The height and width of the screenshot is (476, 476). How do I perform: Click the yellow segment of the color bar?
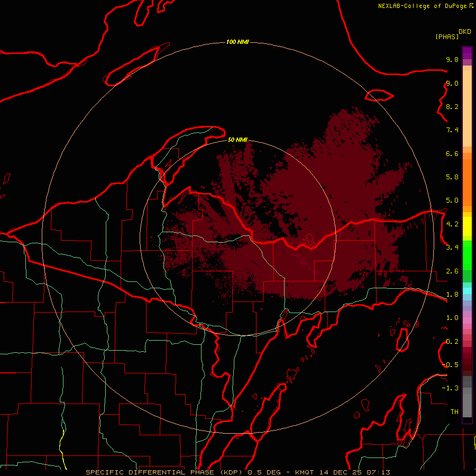point(467,226)
